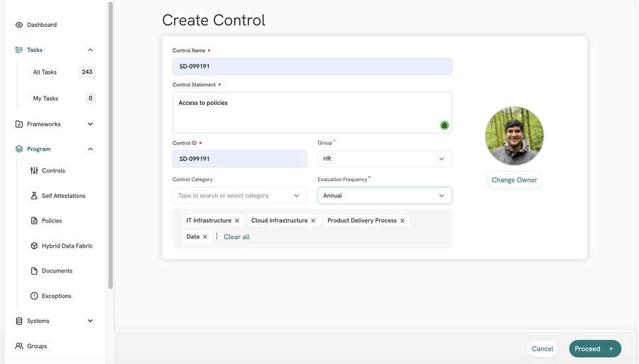Open the Group dropdown showing HR
Image resolution: width=639 pixels, height=364 pixels.
[385, 159]
